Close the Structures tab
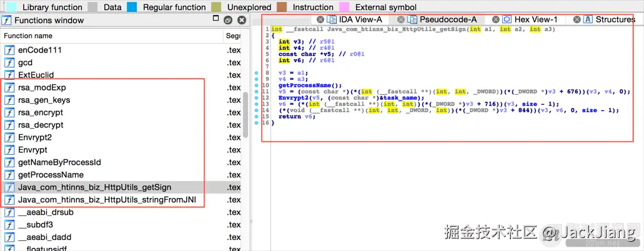Image resolution: width=644 pixels, height=251 pixels. 577,19
